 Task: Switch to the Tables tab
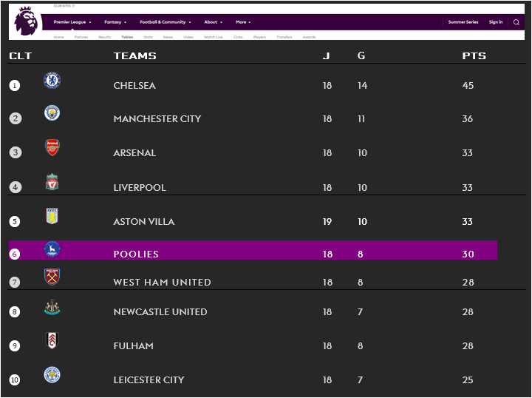[127, 37]
